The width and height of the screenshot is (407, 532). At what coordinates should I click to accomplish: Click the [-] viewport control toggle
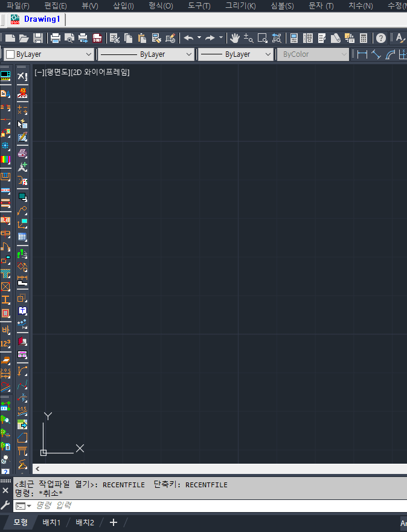pos(39,73)
